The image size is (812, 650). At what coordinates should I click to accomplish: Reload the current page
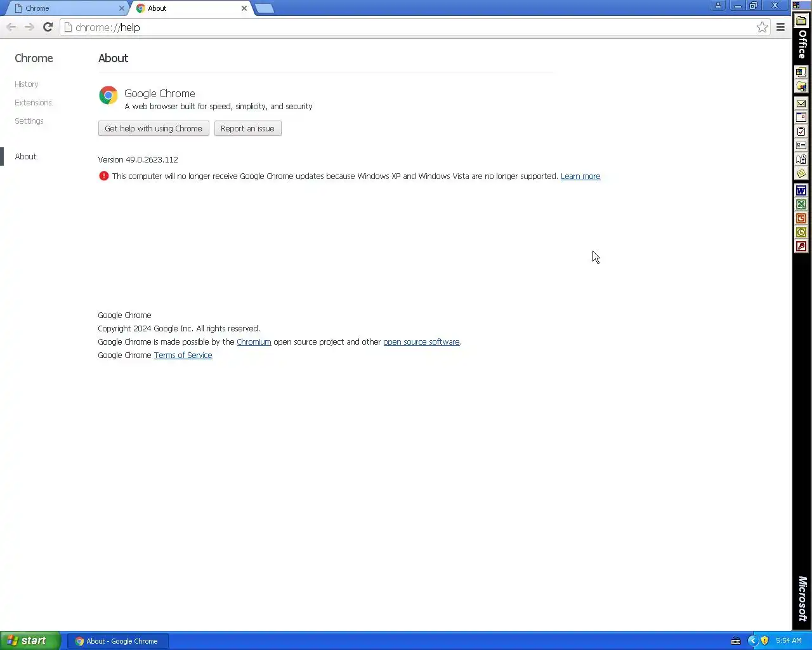coord(48,27)
